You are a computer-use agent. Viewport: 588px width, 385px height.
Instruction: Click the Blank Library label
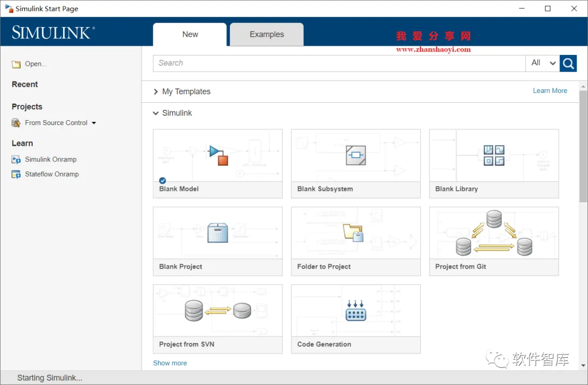click(x=456, y=189)
